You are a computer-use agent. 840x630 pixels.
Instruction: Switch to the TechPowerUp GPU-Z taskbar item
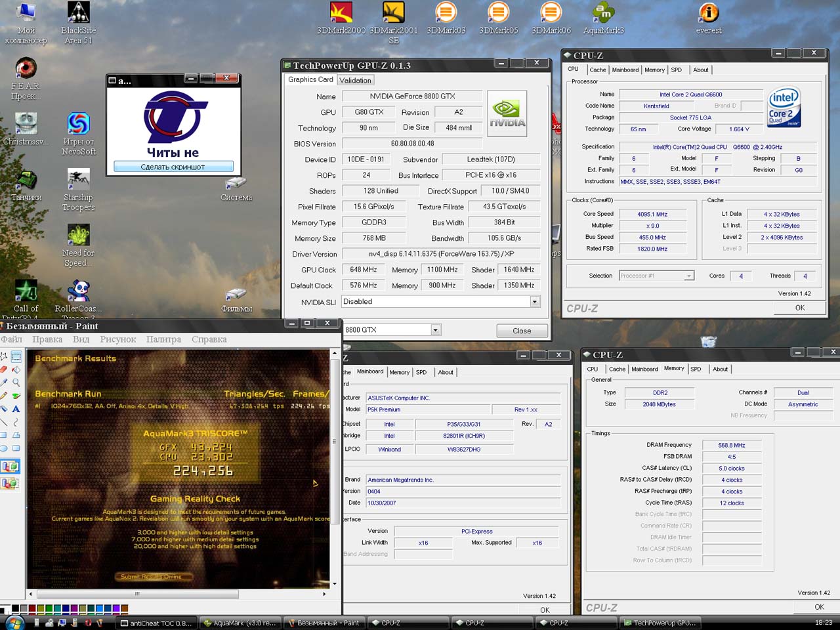tap(661, 623)
